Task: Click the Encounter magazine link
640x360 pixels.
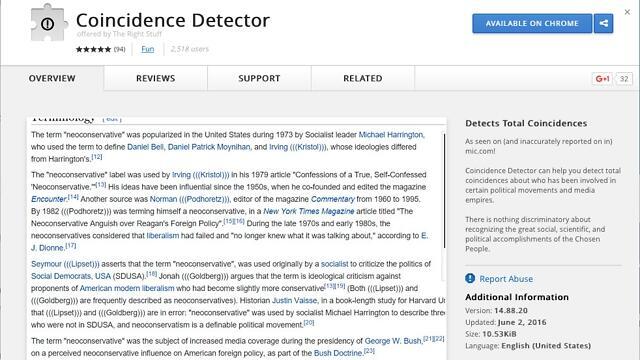Action: 49,199
